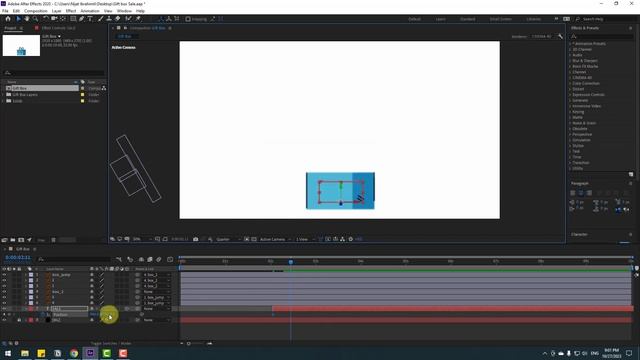Select the Rectangle shape tool
The image size is (640, 360).
click(x=73, y=19)
